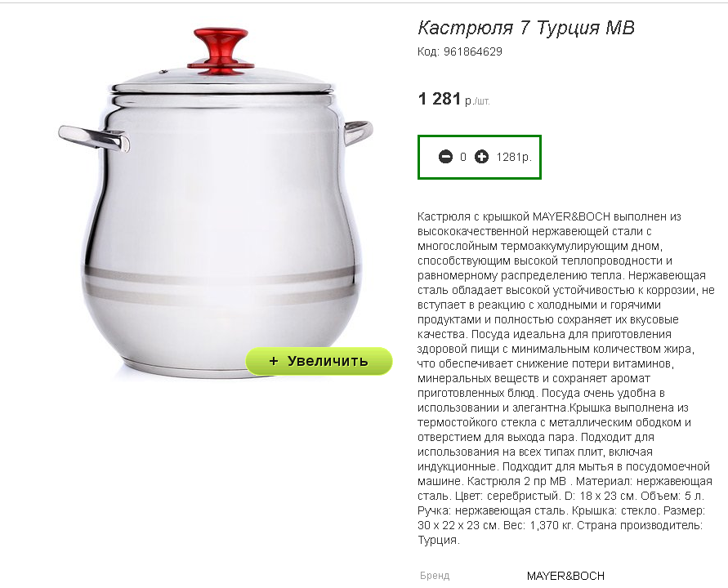Click the 1281р. total in quantity box

click(x=513, y=158)
